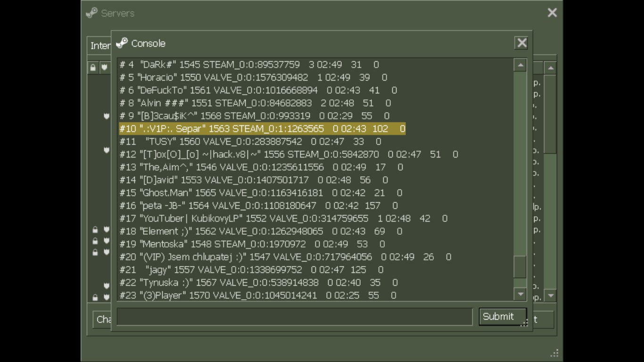This screenshot has height=362, width=644.
Task: Sort servers by password lock column header
Action: point(93,68)
